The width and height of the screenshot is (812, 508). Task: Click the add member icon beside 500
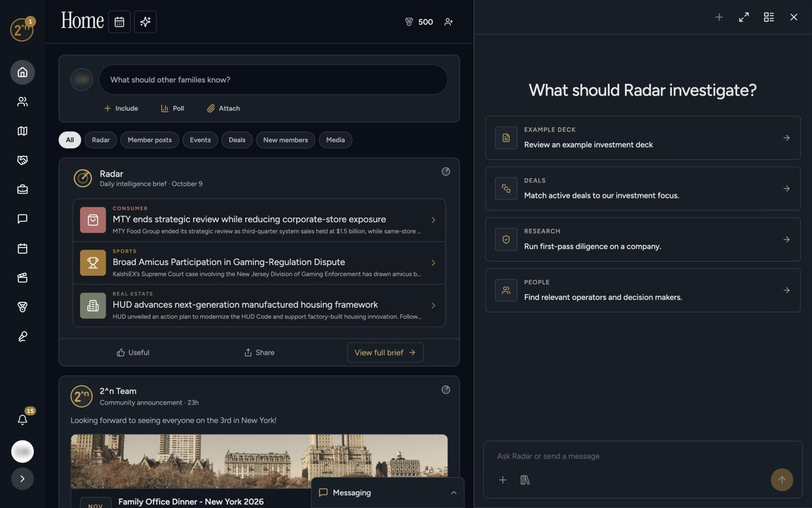pyautogui.click(x=449, y=22)
